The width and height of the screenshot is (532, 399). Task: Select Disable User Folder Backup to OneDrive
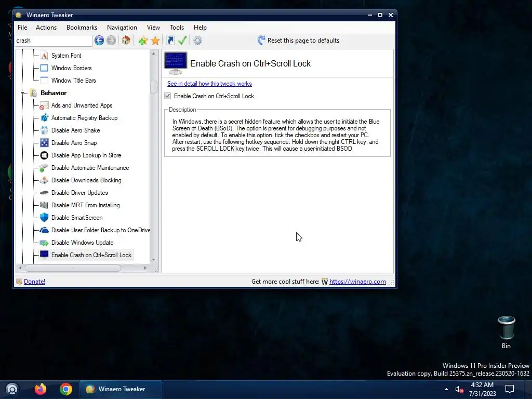pyautogui.click(x=100, y=230)
